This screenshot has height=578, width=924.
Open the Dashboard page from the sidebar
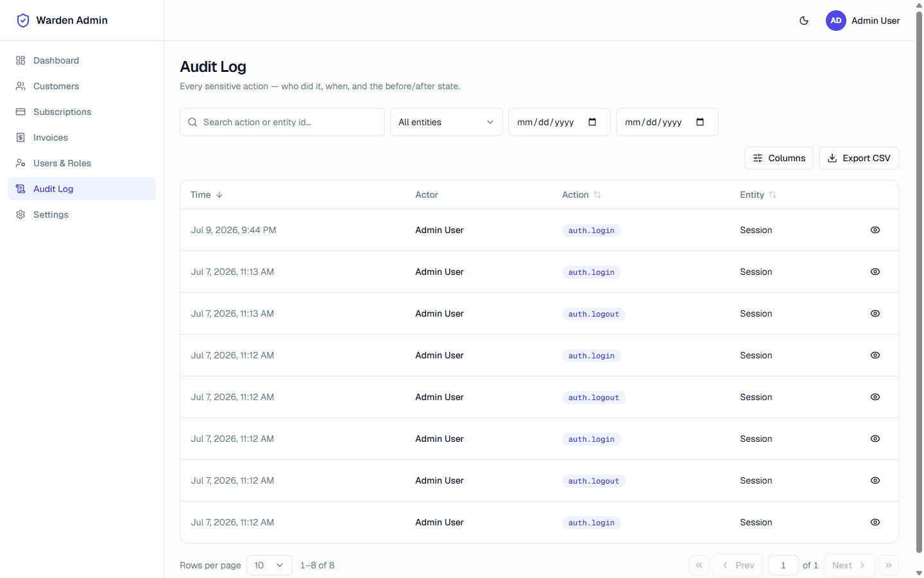[81, 60]
